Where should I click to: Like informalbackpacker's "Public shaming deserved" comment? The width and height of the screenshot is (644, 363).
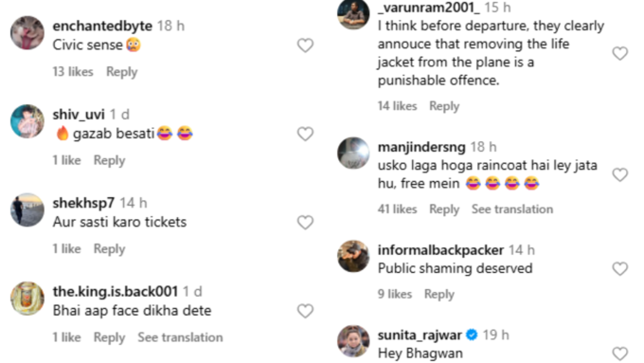(x=619, y=269)
